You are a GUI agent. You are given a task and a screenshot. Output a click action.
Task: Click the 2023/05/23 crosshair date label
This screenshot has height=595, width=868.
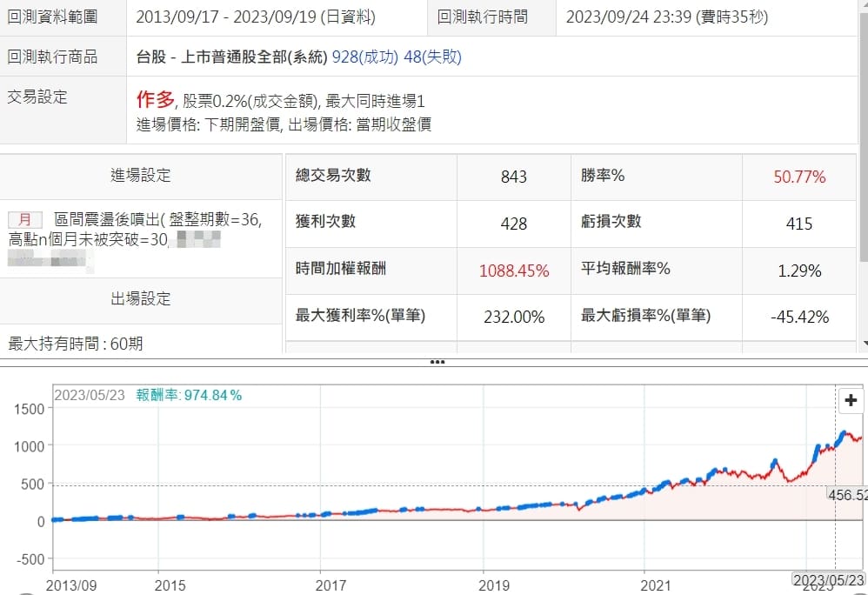click(x=828, y=578)
